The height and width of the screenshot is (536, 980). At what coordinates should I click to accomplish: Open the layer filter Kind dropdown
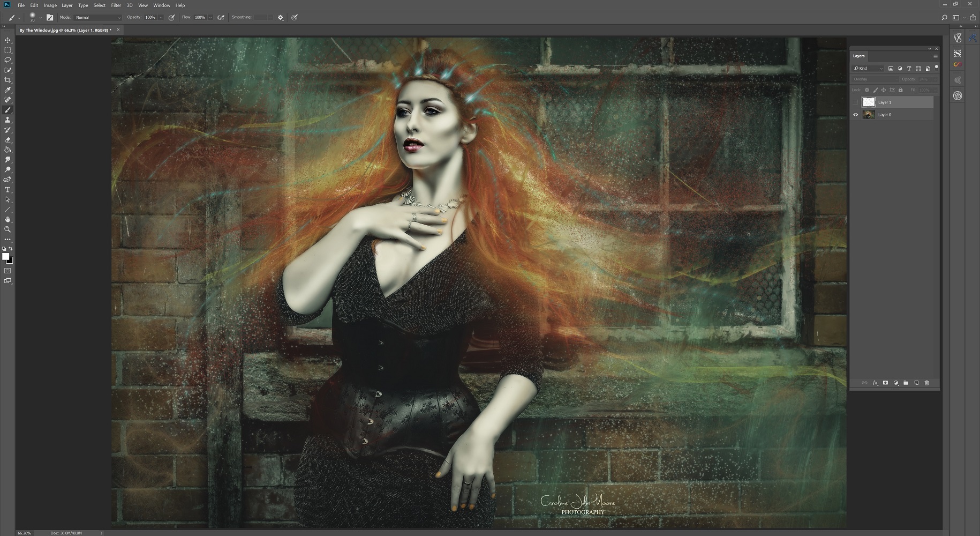(868, 69)
